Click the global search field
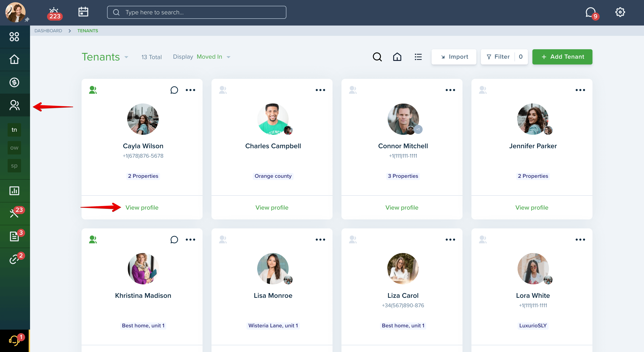The width and height of the screenshot is (644, 352). 197,12
